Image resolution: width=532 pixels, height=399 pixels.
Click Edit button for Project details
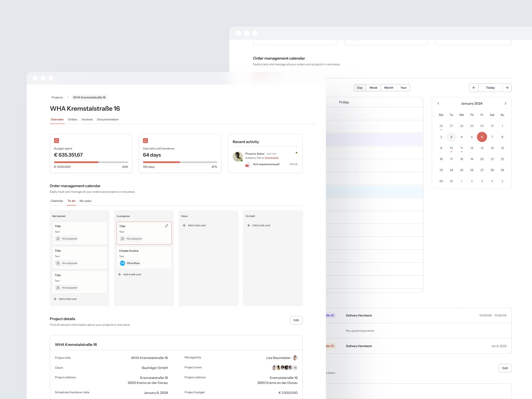[296, 320]
